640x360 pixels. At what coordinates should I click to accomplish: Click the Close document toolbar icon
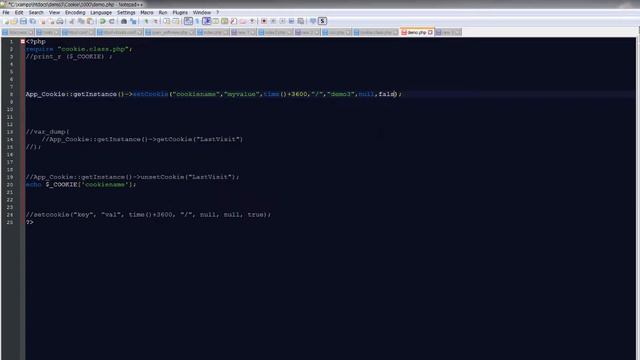[x=42, y=21]
